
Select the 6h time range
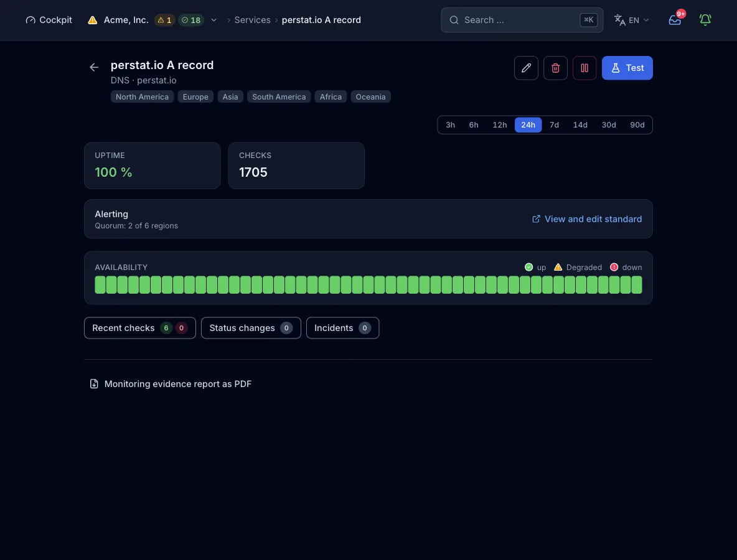pos(474,125)
